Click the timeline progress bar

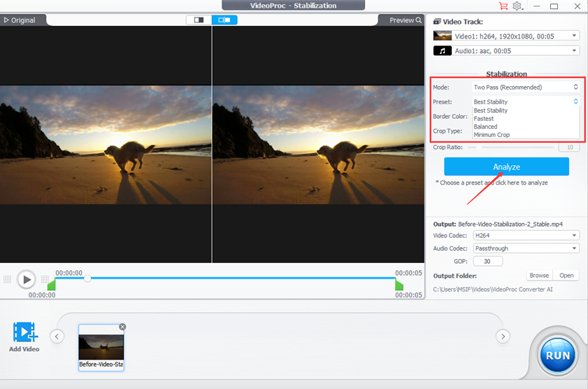(225, 278)
